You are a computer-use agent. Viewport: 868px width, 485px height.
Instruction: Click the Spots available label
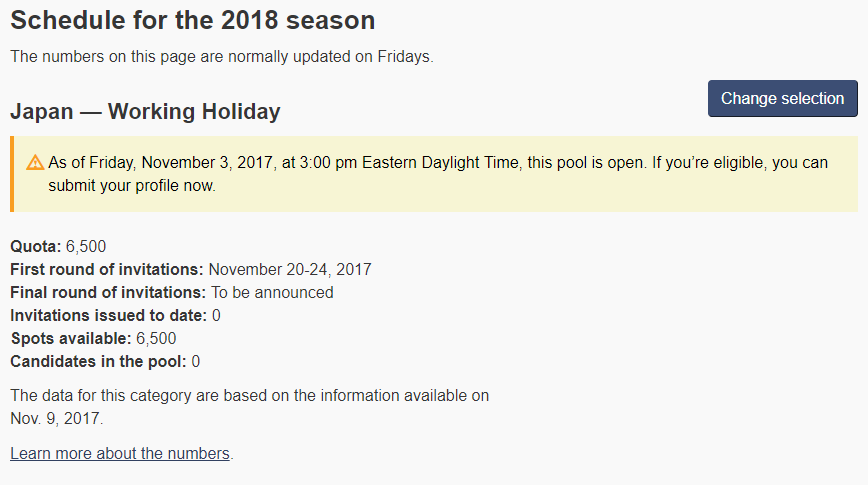[x=71, y=338]
